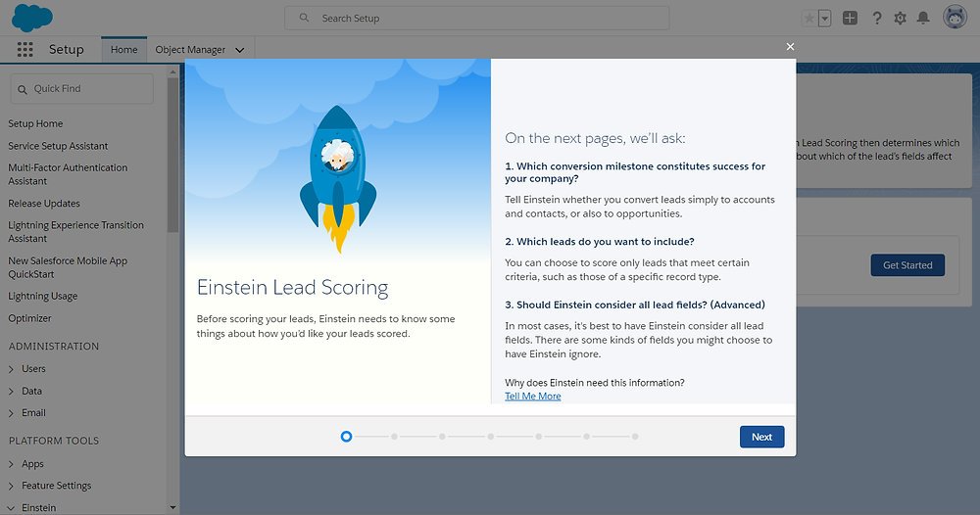Image resolution: width=980 pixels, height=515 pixels.
Task: Open Lightning Experience Transition Assistant
Action: pyautogui.click(x=75, y=232)
